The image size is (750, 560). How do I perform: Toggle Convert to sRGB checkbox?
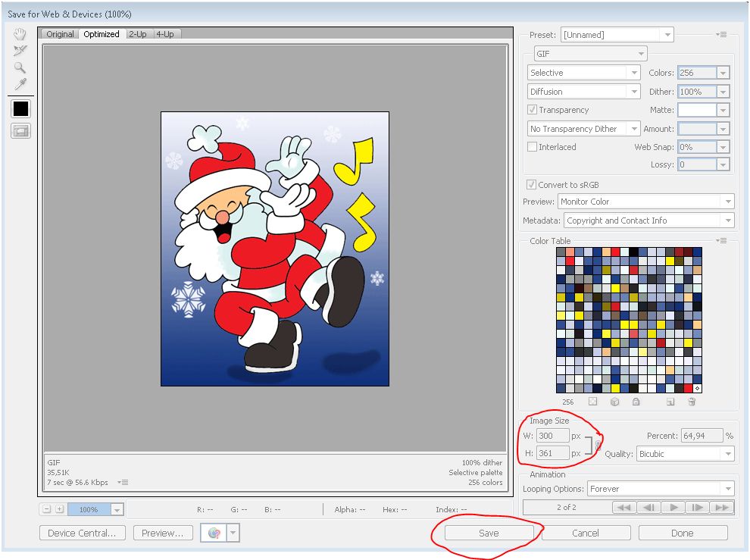tap(531, 185)
